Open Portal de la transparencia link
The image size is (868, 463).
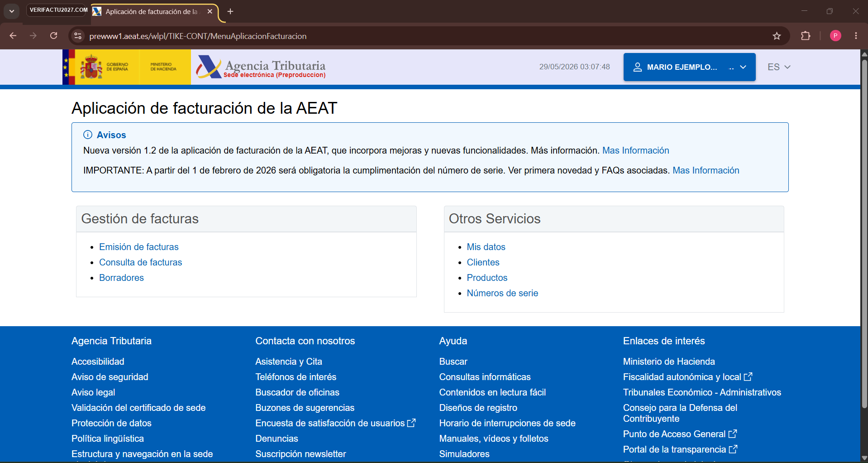pos(680,449)
